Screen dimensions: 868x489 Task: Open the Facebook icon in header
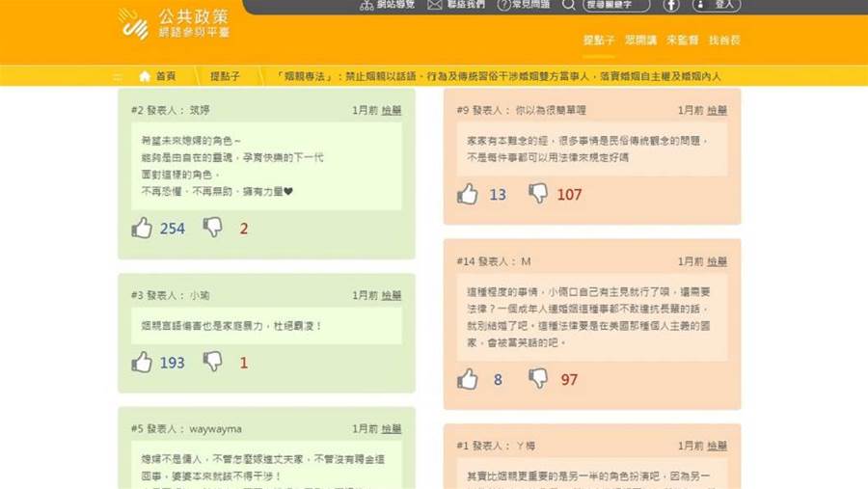point(671,6)
